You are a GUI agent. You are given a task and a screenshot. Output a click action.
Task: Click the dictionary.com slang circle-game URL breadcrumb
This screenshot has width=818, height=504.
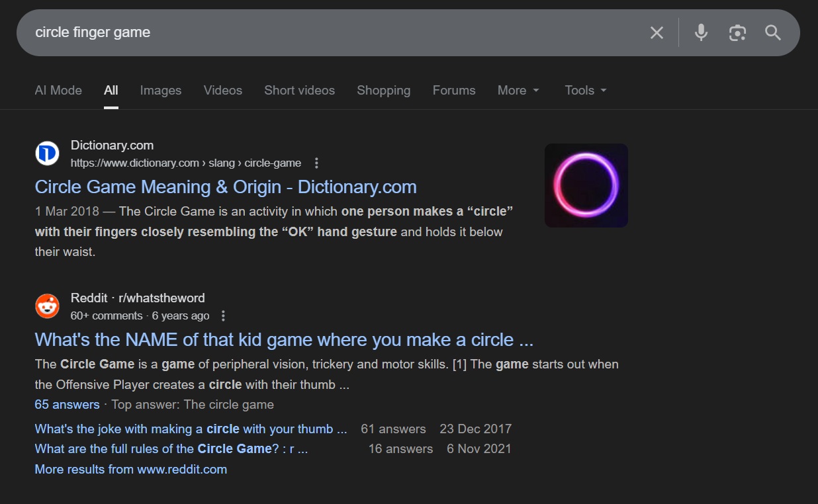point(186,163)
